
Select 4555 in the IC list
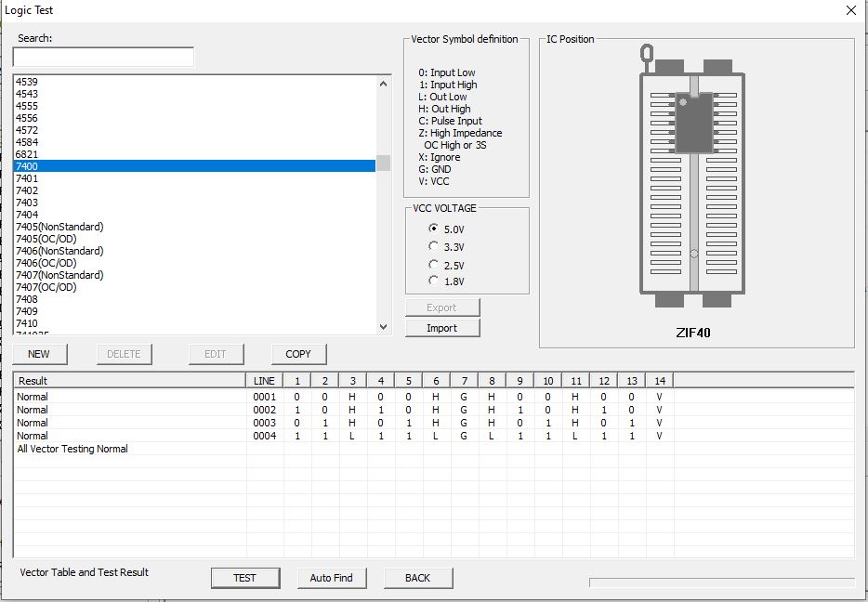(194, 106)
